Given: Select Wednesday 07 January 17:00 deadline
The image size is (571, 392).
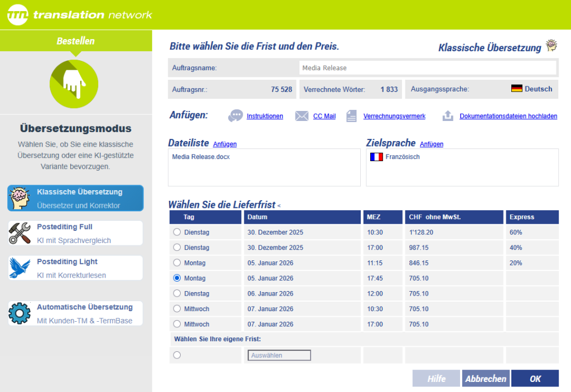Looking at the screenshot, I should coord(177,324).
